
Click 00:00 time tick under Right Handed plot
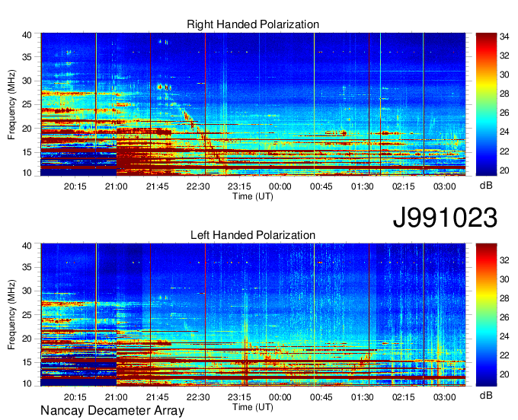(x=280, y=186)
